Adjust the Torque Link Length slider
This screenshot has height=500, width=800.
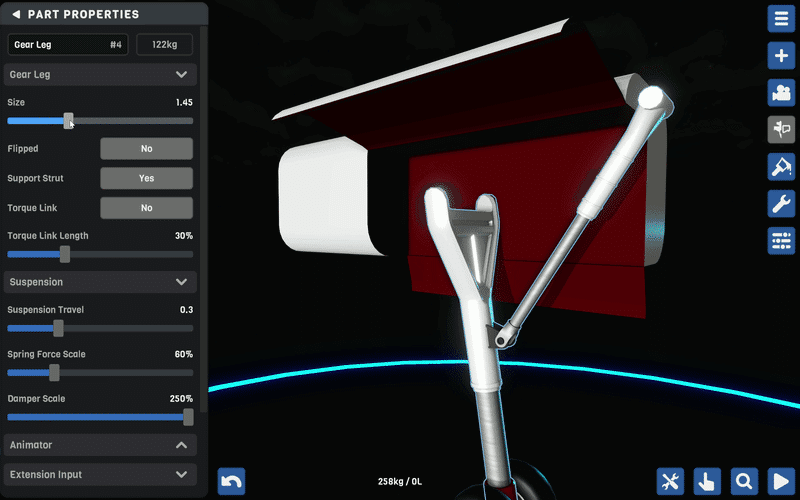[x=100, y=254]
